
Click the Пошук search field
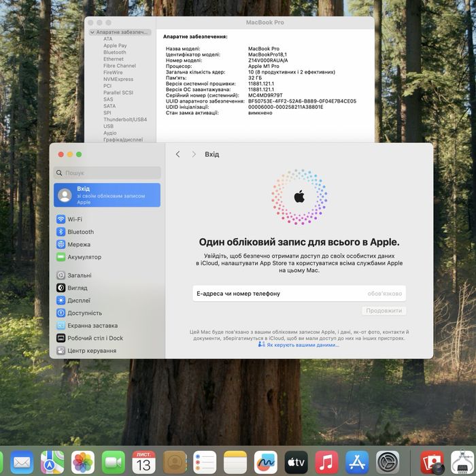pyautogui.click(x=107, y=173)
